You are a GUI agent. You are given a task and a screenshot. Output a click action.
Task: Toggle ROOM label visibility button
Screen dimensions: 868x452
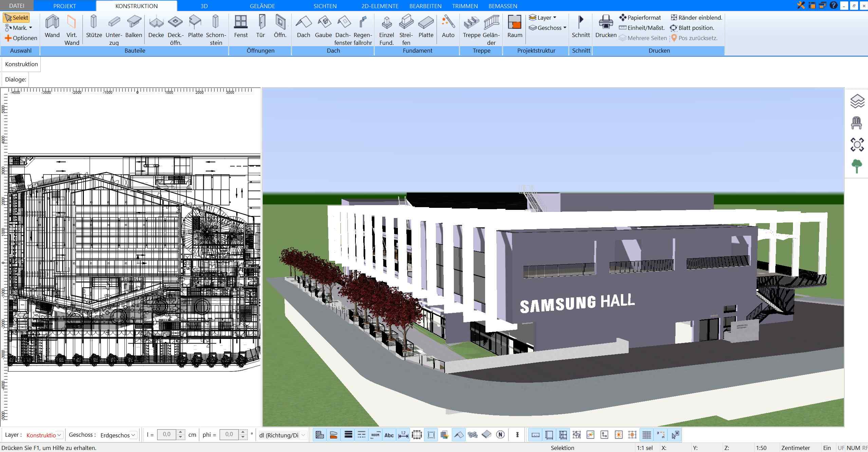click(x=375, y=435)
